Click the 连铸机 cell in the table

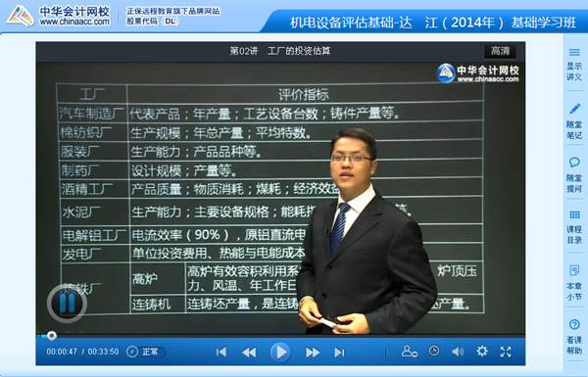coord(151,305)
